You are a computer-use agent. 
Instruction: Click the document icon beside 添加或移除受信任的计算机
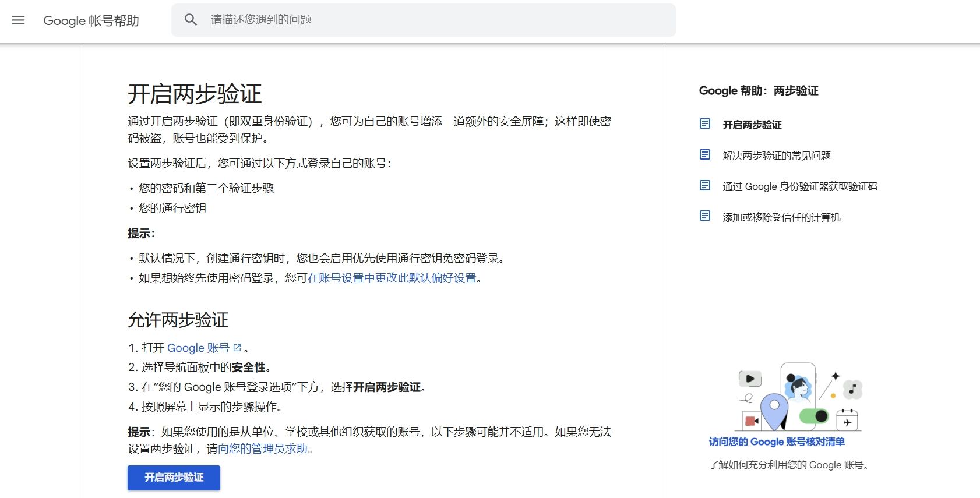coord(705,217)
